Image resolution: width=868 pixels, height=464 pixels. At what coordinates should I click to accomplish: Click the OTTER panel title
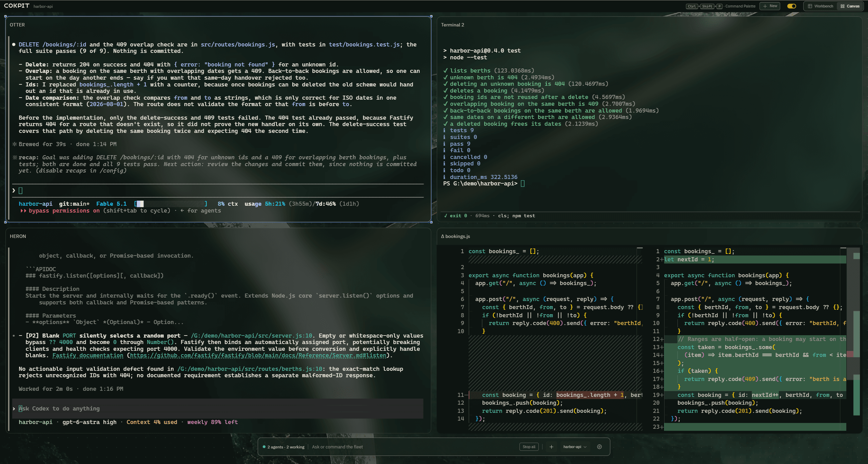[17, 25]
